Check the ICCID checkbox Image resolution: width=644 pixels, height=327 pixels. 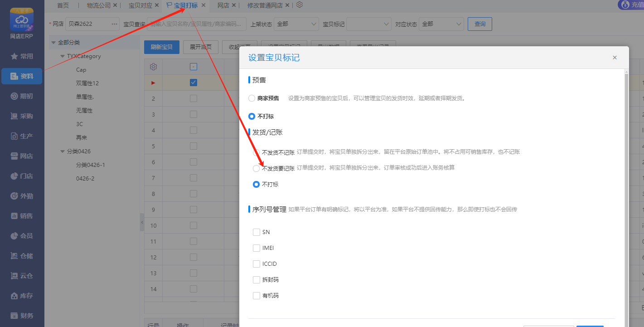(257, 264)
